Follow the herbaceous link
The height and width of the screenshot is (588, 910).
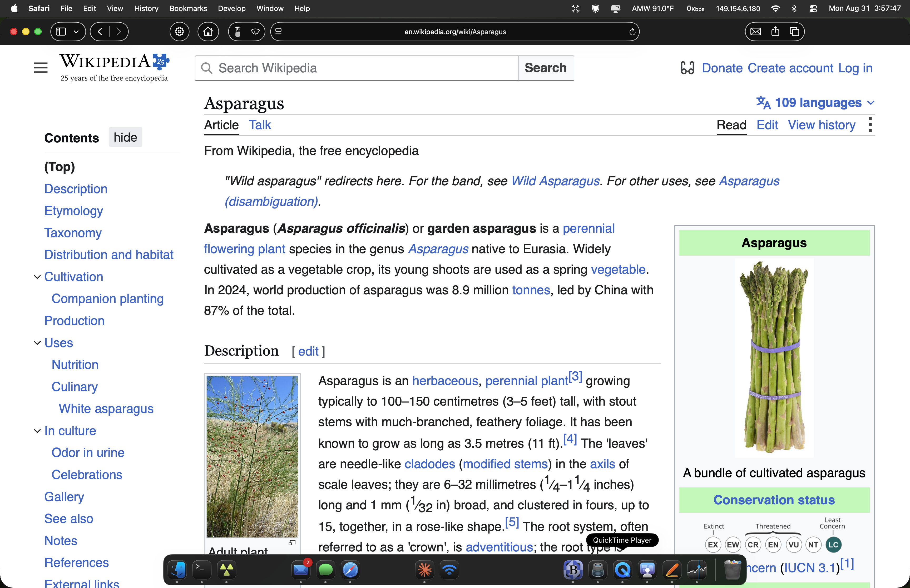[445, 381]
